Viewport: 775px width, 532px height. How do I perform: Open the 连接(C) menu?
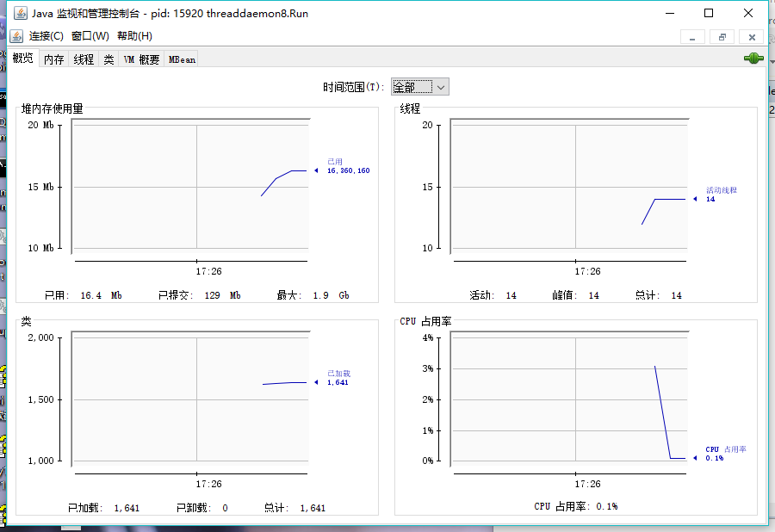46,36
